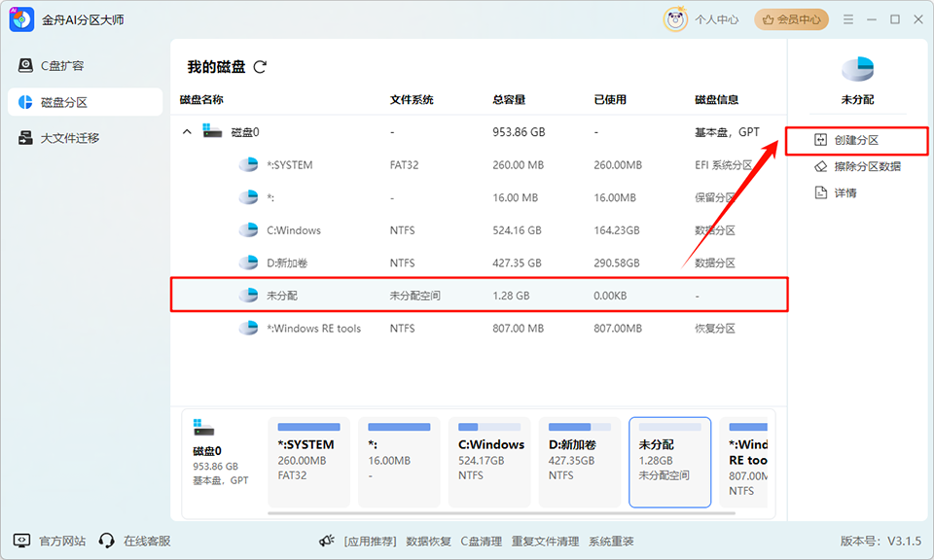Viewport: 934px width, 560px height.
Task: Open 系统重装 system reinstall
Action: [613, 542]
